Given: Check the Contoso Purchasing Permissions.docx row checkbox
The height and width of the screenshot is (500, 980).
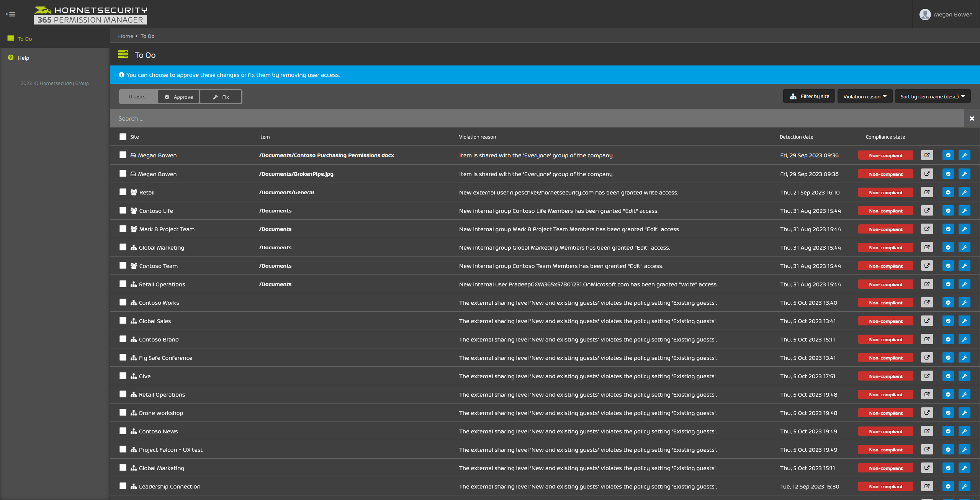Looking at the screenshot, I should pos(123,155).
